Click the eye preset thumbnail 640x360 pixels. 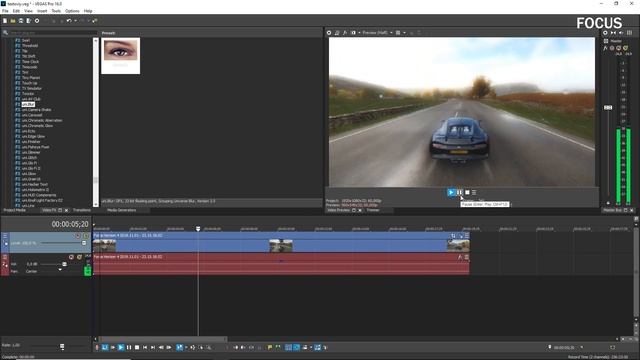(x=120, y=56)
